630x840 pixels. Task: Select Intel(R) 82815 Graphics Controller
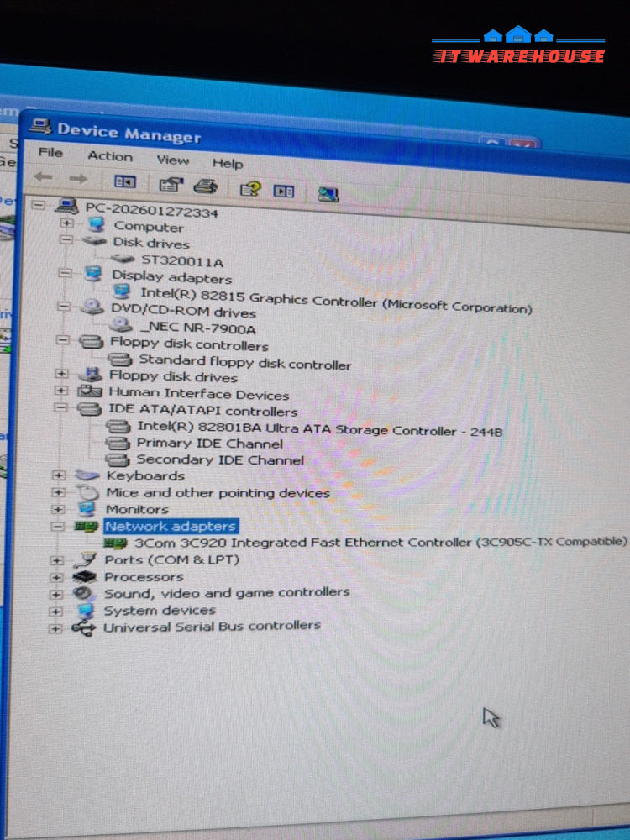[x=335, y=300]
